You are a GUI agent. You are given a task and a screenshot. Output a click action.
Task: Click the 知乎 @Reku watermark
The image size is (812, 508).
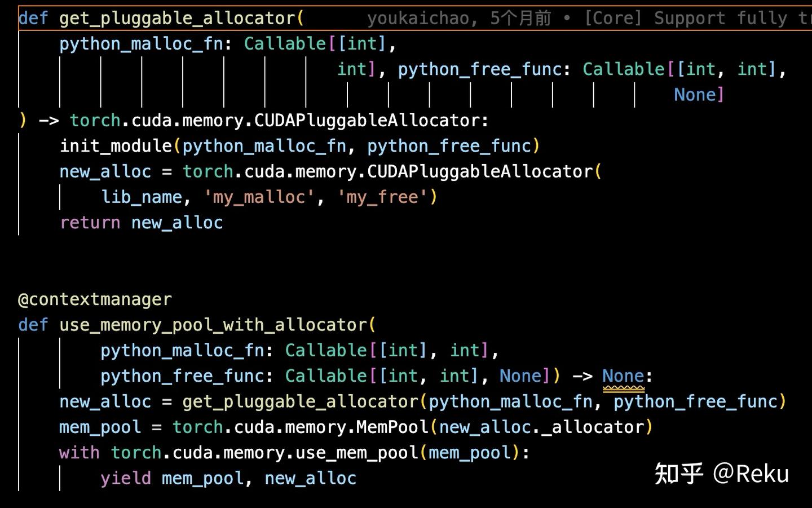pos(721,474)
